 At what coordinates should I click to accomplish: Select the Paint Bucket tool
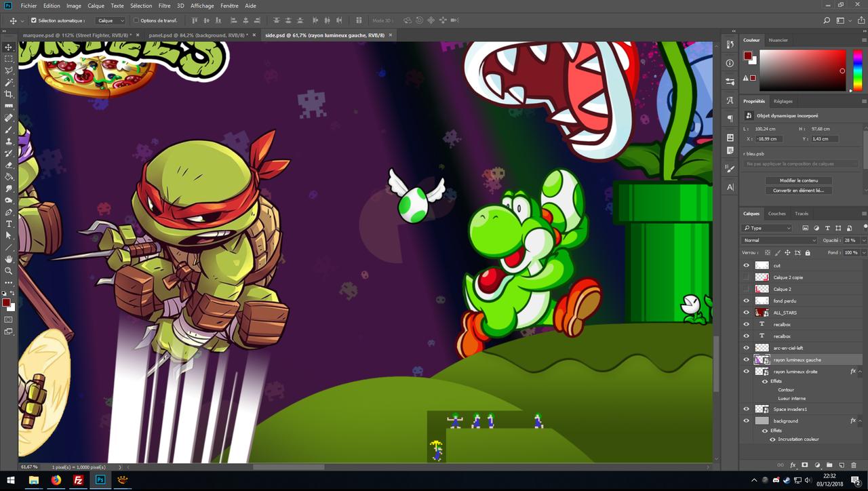(9, 177)
